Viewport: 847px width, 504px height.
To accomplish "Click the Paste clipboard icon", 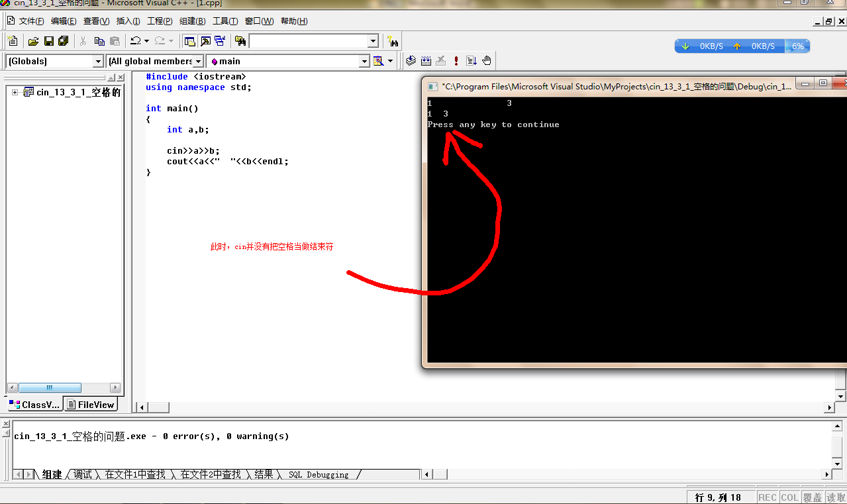I will point(115,41).
